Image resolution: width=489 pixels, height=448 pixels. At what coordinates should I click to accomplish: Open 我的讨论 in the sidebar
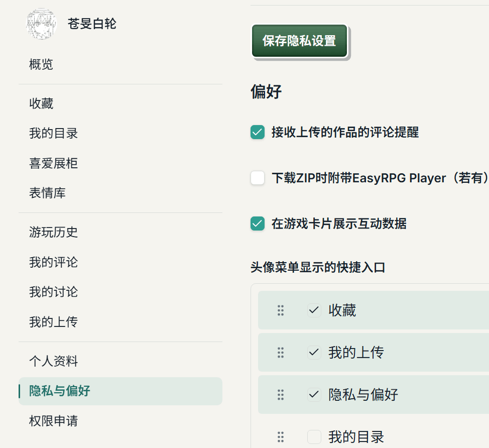tap(53, 292)
